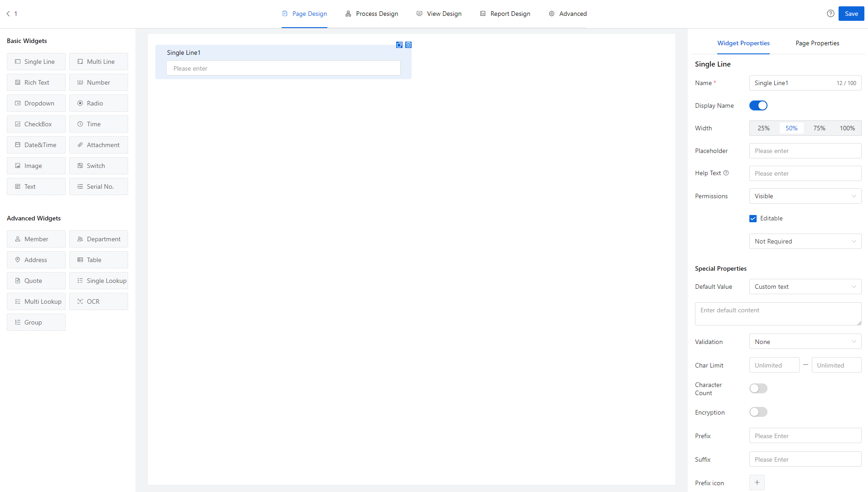The image size is (868, 492).
Task: Open the Permissions Visible dropdown
Action: pos(805,196)
